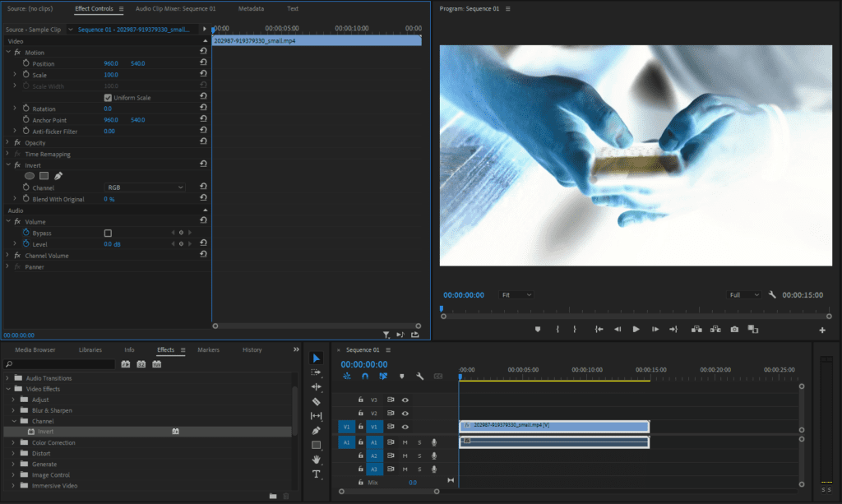This screenshot has width=842, height=504.
Task: Go to In point
Action: coord(599,329)
